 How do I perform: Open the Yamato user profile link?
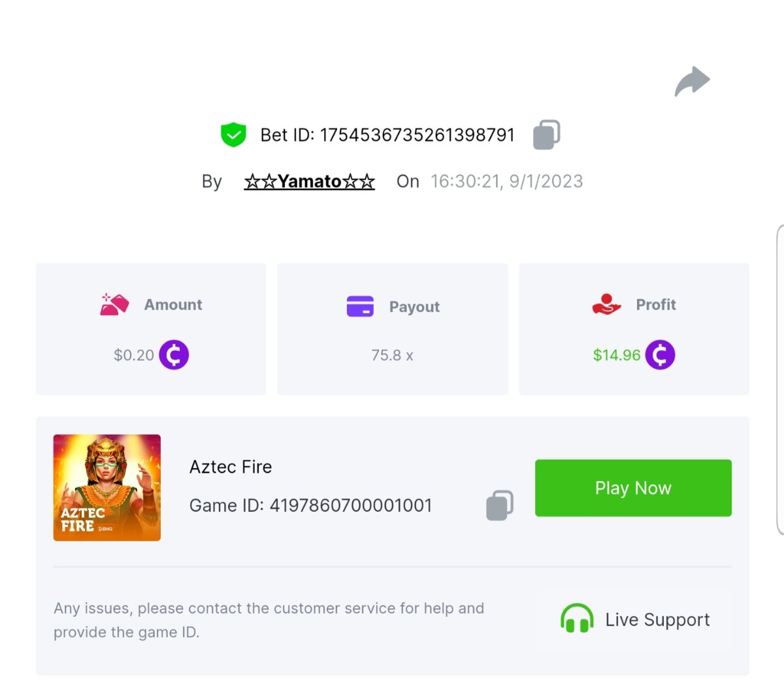pos(309,181)
